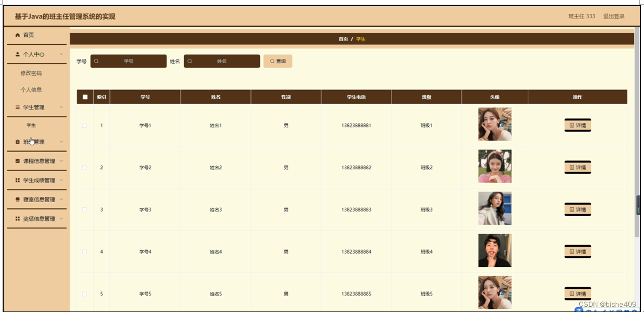Open the 首页 sidebar item
Screen dimensions: 644x312
[37, 35]
